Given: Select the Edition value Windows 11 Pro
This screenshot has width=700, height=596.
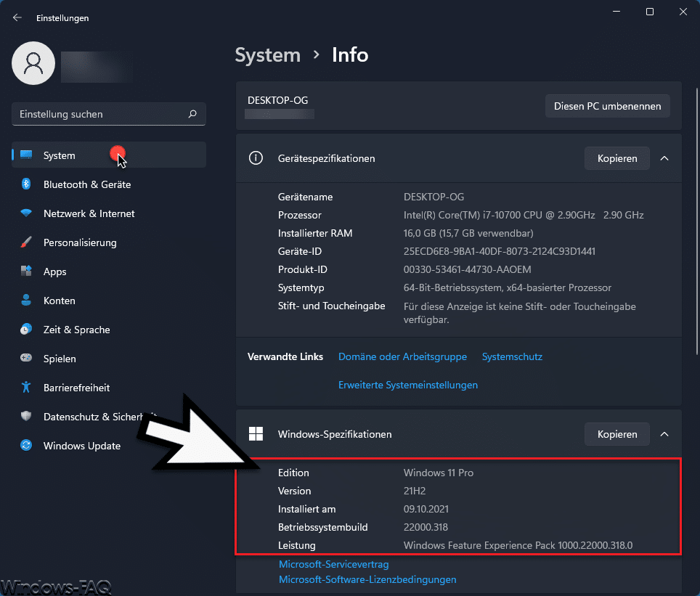Looking at the screenshot, I should point(439,473).
